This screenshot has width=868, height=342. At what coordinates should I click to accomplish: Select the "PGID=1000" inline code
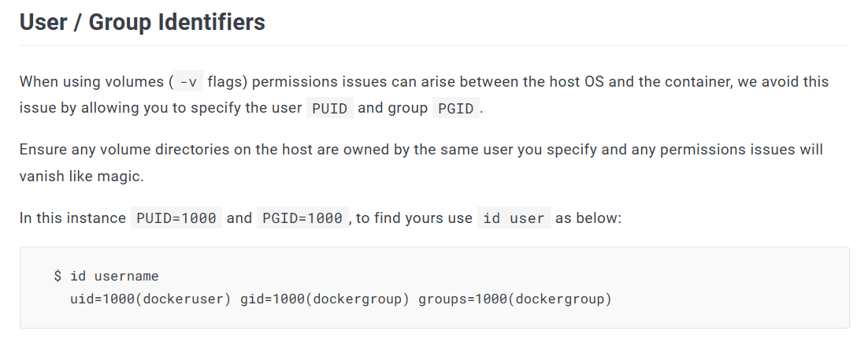302,218
